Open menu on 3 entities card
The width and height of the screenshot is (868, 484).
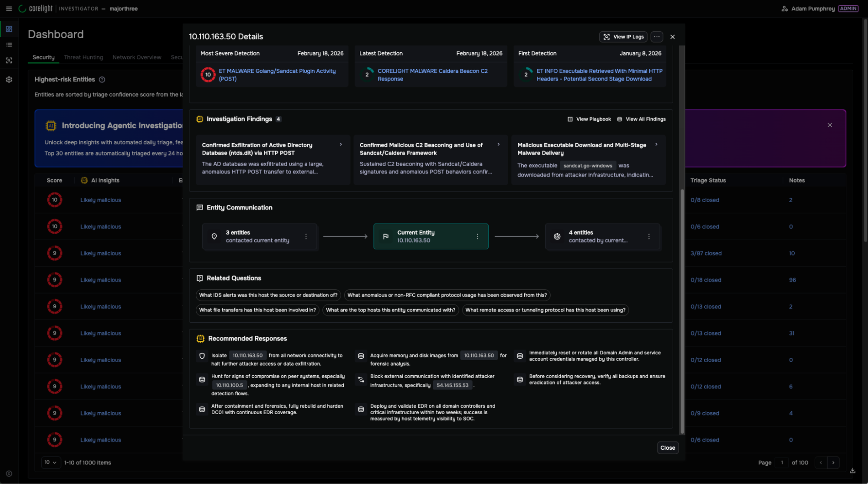(x=306, y=236)
